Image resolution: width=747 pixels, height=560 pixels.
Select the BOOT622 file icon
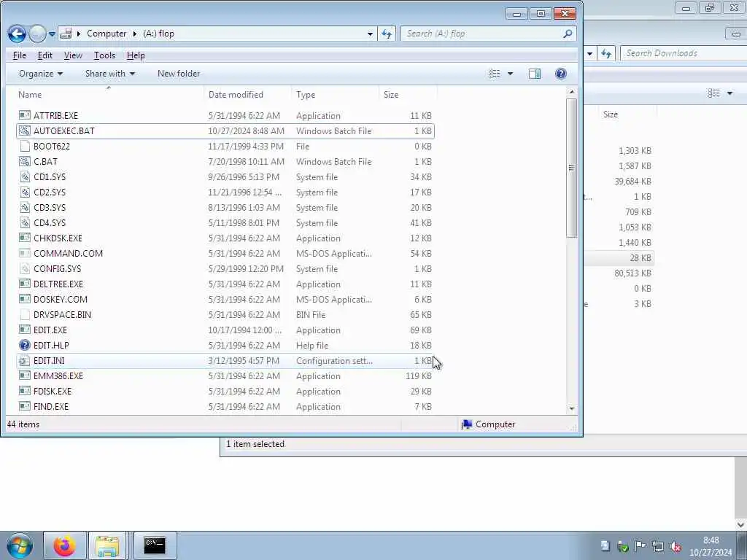pos(25,146)
